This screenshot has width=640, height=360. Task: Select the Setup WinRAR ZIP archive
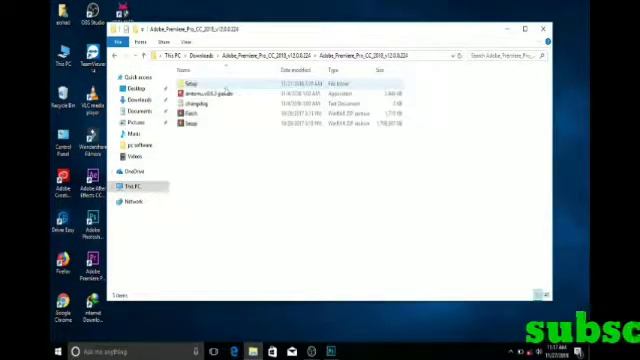[191, 123]
